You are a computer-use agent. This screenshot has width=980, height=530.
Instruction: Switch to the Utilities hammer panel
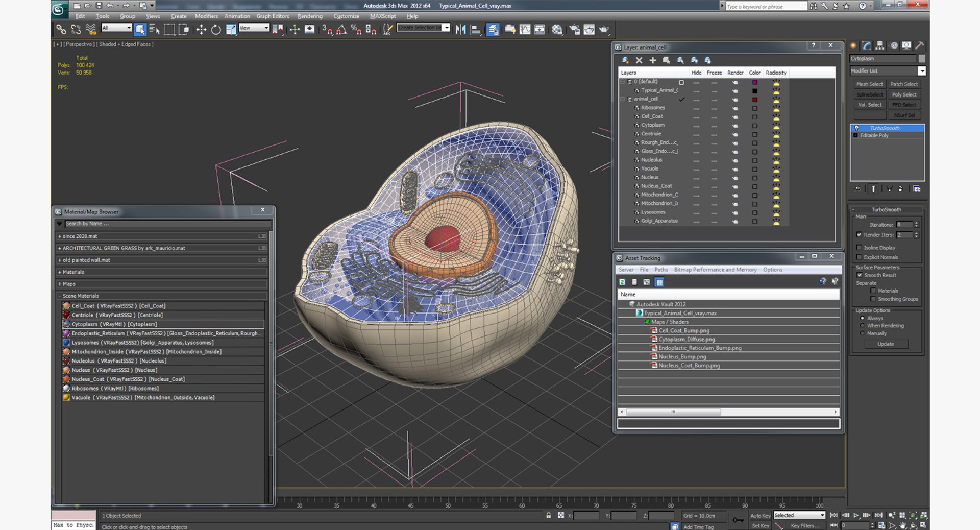point(919,45)
